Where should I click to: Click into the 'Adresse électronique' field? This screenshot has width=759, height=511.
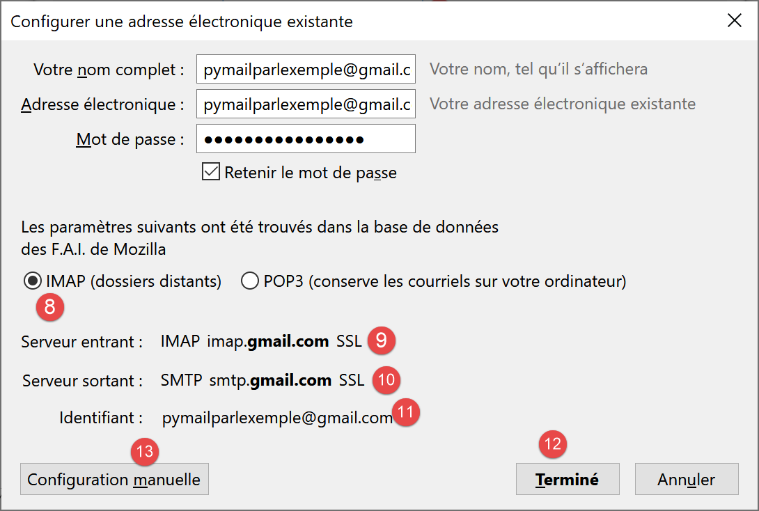click(x=305, y=104)
